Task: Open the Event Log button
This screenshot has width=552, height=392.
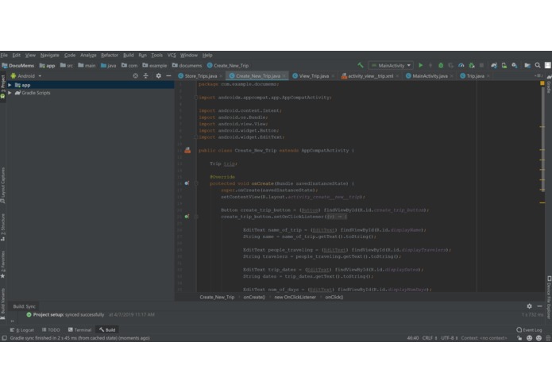Action: (529, 330)
